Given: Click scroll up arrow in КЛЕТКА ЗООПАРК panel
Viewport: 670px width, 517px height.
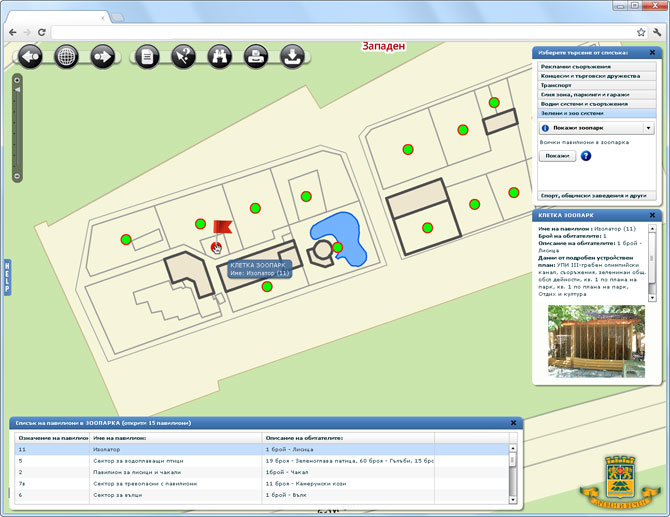Looking at the screenshot, I should pos(652,229).
